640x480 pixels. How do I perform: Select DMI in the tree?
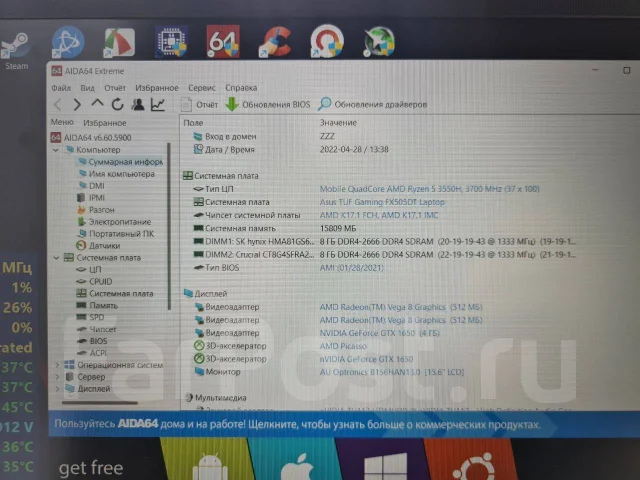[91, 186]
